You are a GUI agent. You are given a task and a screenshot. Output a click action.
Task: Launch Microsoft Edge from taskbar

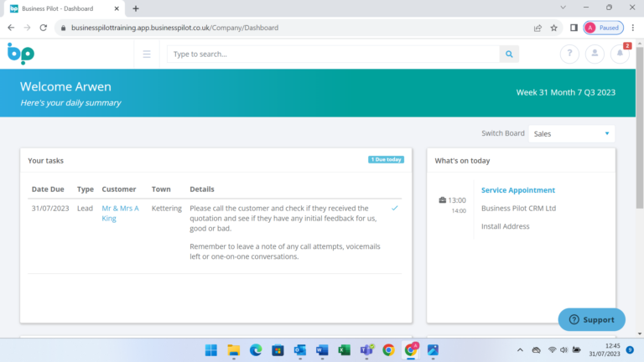pos(256,350)
